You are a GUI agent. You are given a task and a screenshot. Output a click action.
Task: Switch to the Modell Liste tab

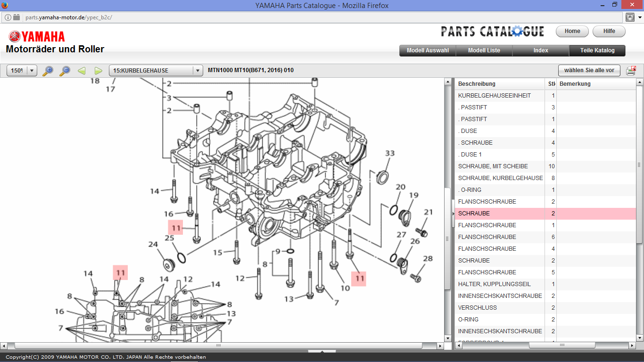[x=484, y=50]
